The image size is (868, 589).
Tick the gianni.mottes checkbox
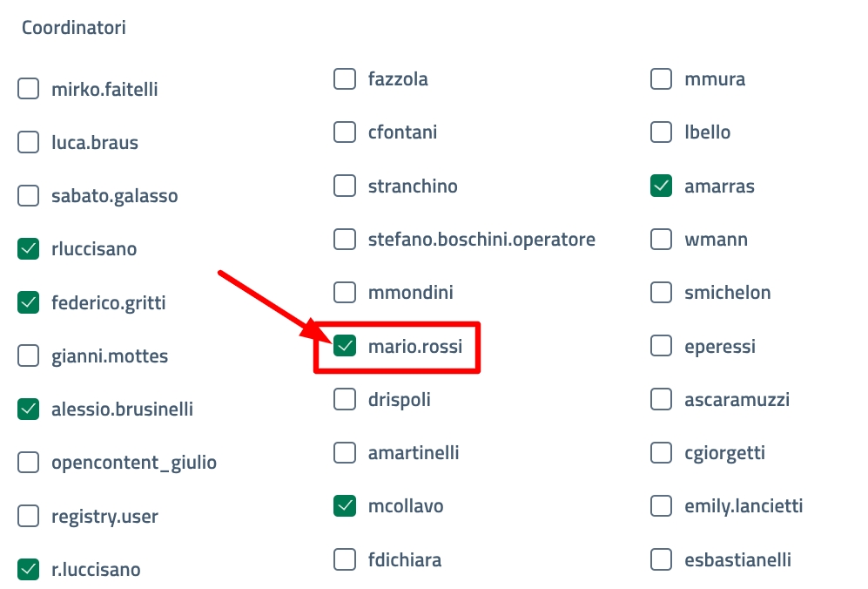point(29,355)
